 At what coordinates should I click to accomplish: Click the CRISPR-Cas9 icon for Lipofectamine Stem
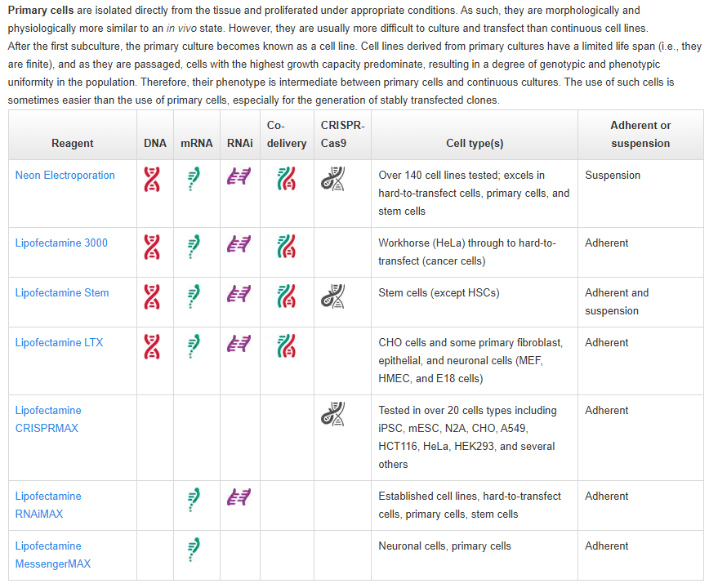[x=332, y=296]
